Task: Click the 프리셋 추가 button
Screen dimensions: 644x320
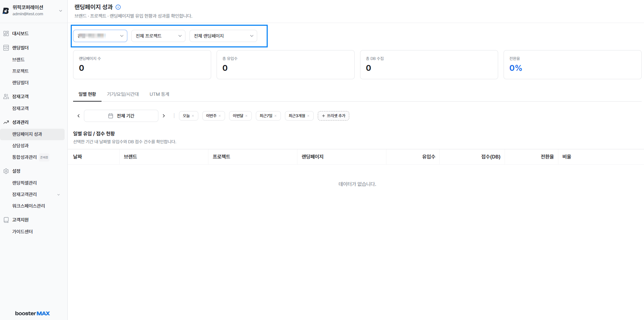Action: (333, 116)
